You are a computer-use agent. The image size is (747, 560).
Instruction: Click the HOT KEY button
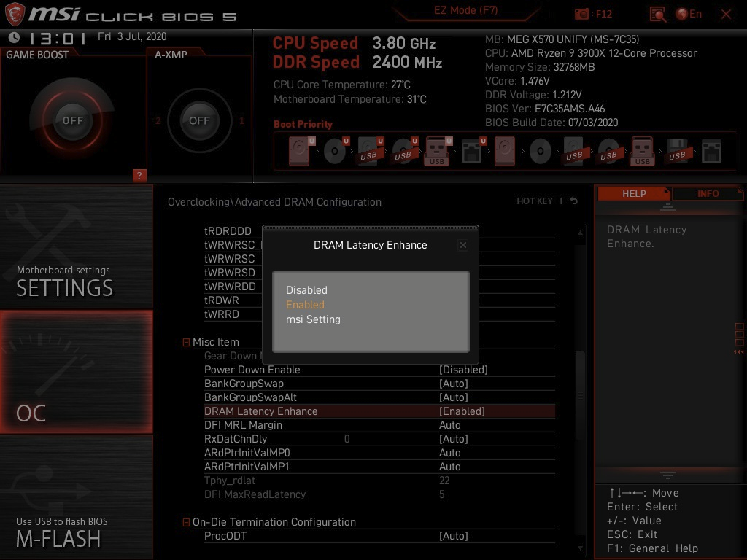(x=535, y=201)
